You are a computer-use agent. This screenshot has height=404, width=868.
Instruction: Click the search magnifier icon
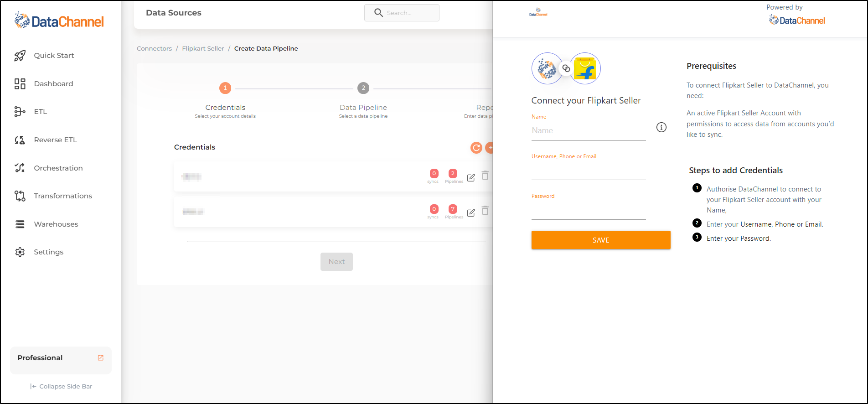(x=378, y=13)
